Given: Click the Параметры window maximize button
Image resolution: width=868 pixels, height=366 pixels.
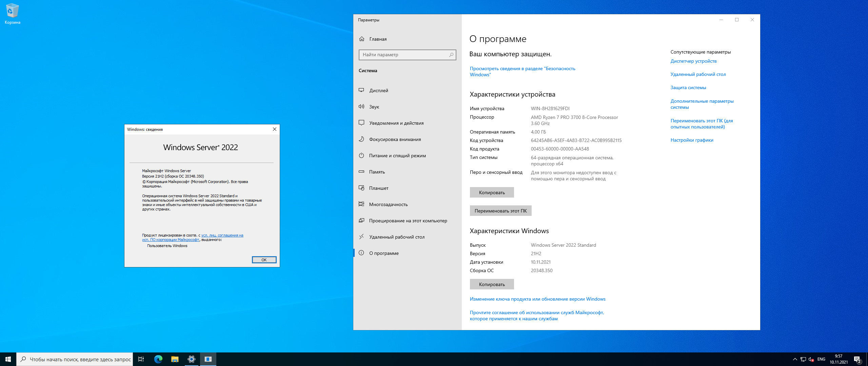Looking at the screenshot, I should coord(737,20).
